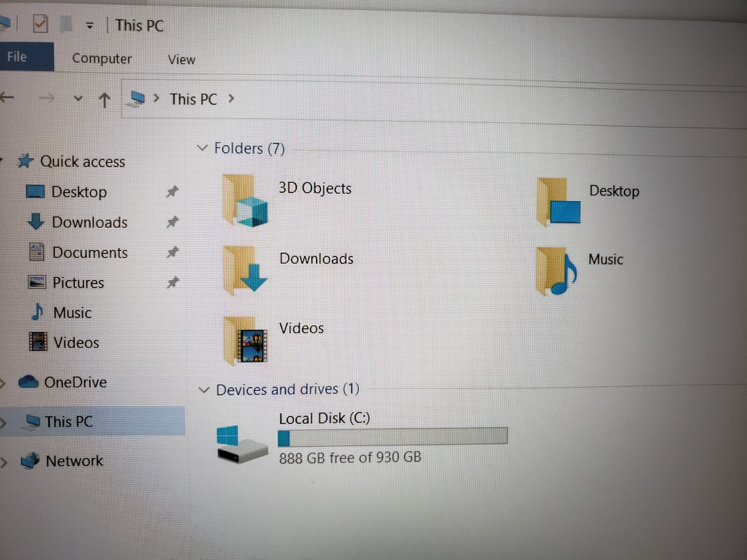
Task: Unpin Documents using its pin icon
Action: (173, 252)
